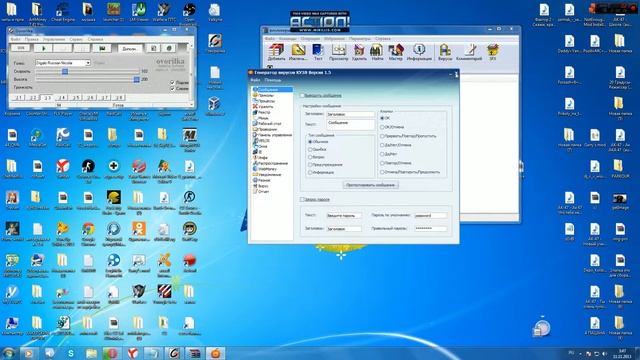Switch to tab 4 in Govorilka
The width and height of the screenshot is (640, 360).
click(x=61, y=98)
